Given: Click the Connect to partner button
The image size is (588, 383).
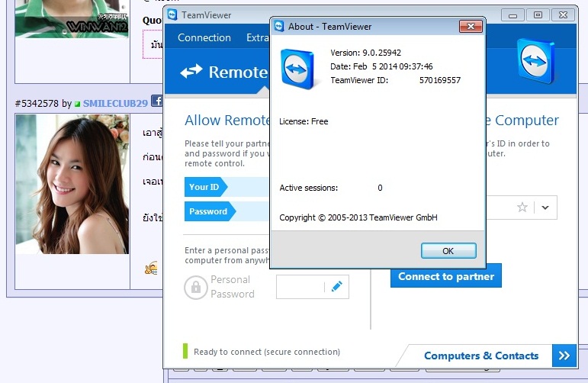Looking at the screenshot, I should pos(446,276).
